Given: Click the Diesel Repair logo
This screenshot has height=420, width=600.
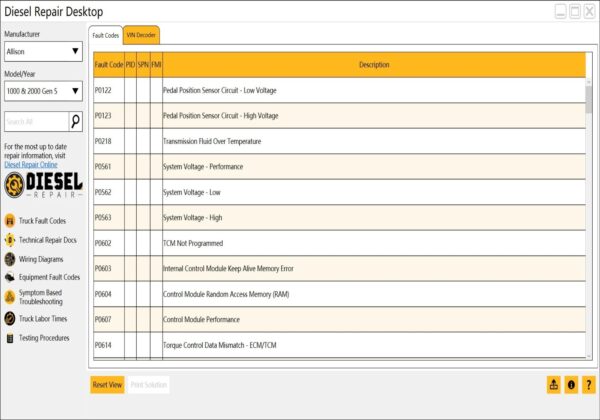Looking at the screenshot, I should pos(43,185).
